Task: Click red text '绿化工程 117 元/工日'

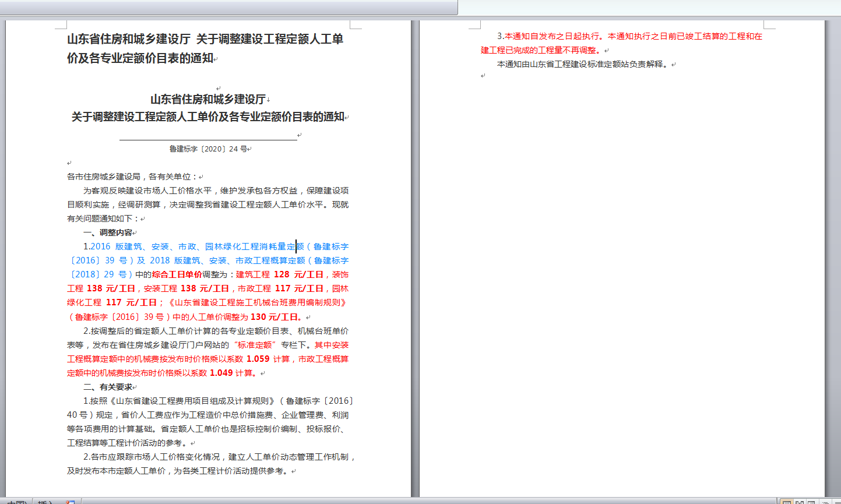Action: pos(112,302)
